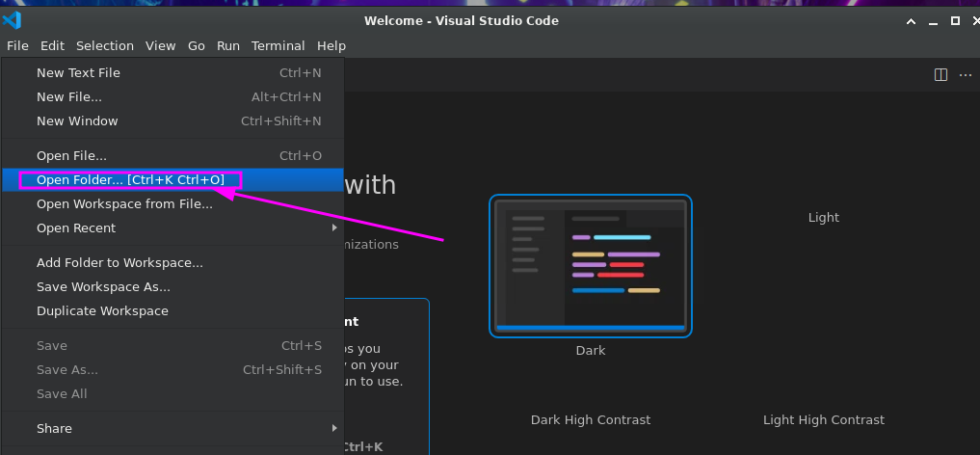Click the VS Code logo icon
The height and width of the screenshot is (455, 980).
12,20
